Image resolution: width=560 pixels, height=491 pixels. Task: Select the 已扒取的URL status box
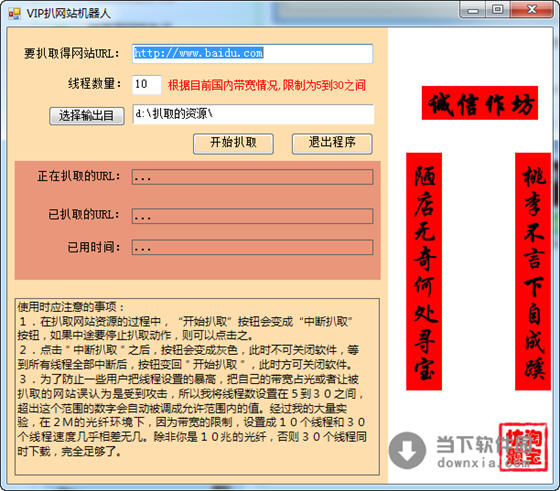point(252,216)
